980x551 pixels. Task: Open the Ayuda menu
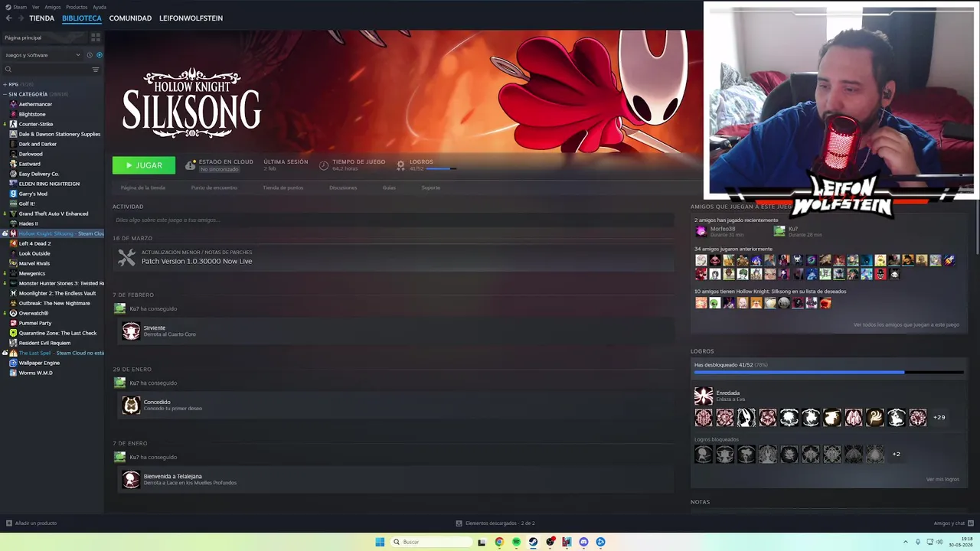tap(100, 7)
